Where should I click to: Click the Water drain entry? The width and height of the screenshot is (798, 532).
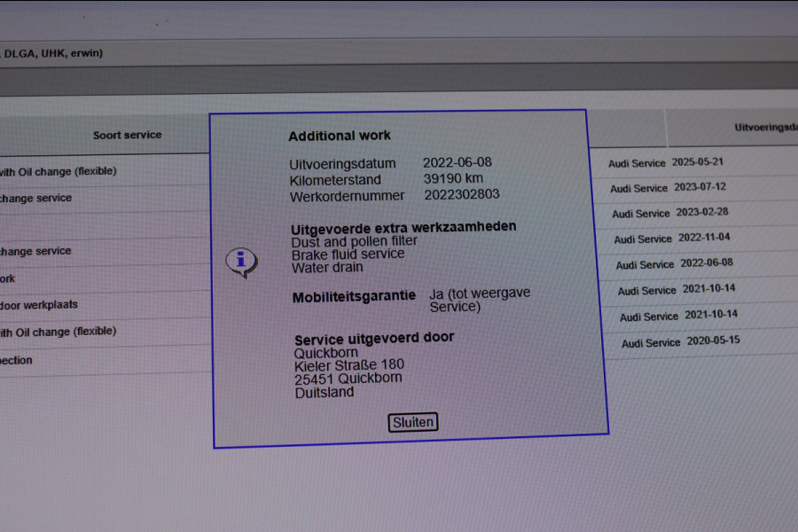(x=327, y=267)
